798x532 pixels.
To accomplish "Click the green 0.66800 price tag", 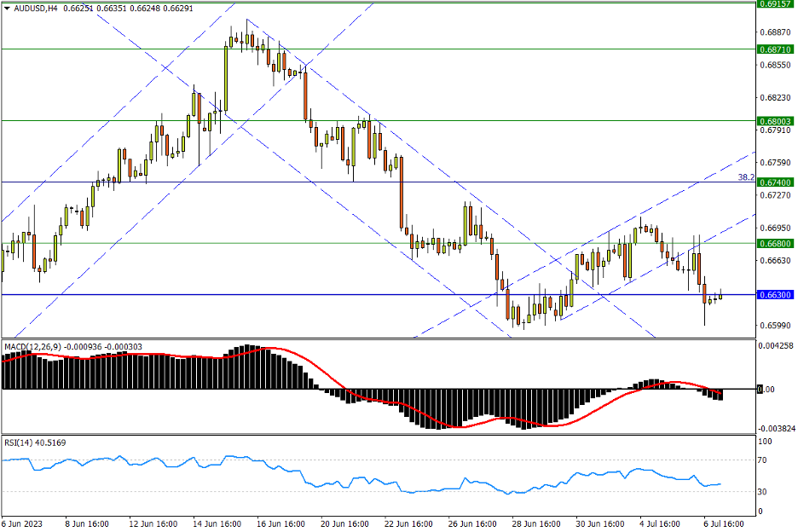I will pyautogui.click(x=774, y=244).
